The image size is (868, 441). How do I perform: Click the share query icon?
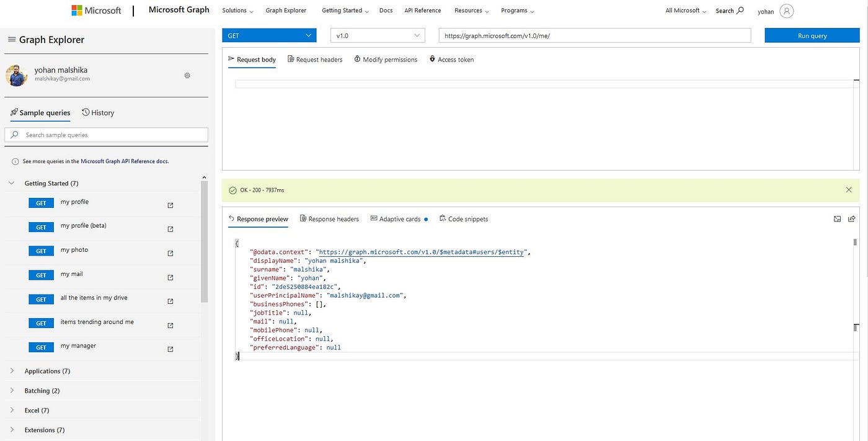coord(852,219)
